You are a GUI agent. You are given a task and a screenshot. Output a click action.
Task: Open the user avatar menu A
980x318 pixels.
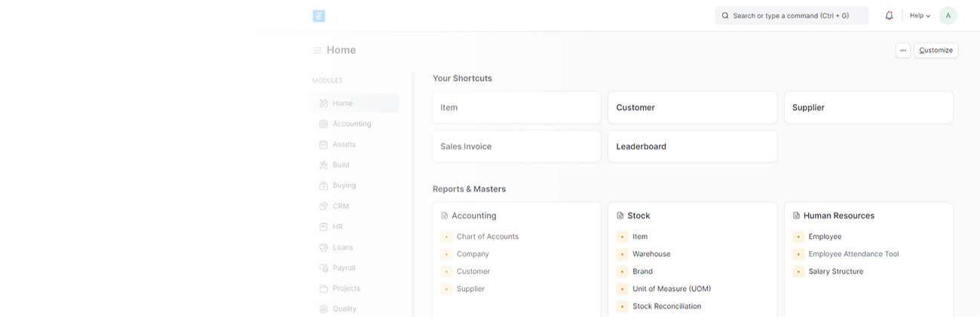pyautogui.click(x=948, y=16)
